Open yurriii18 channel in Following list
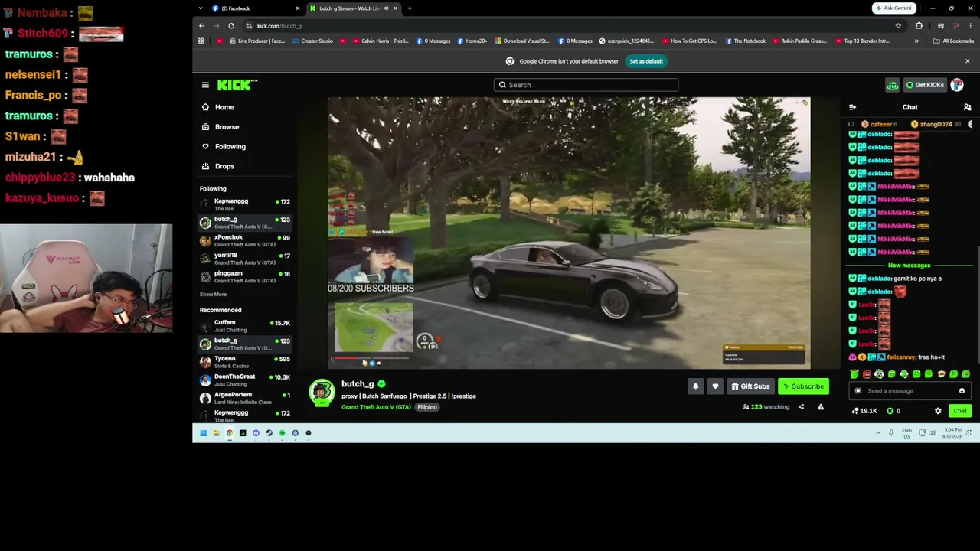980x551 pixels. tap(245, 259)
